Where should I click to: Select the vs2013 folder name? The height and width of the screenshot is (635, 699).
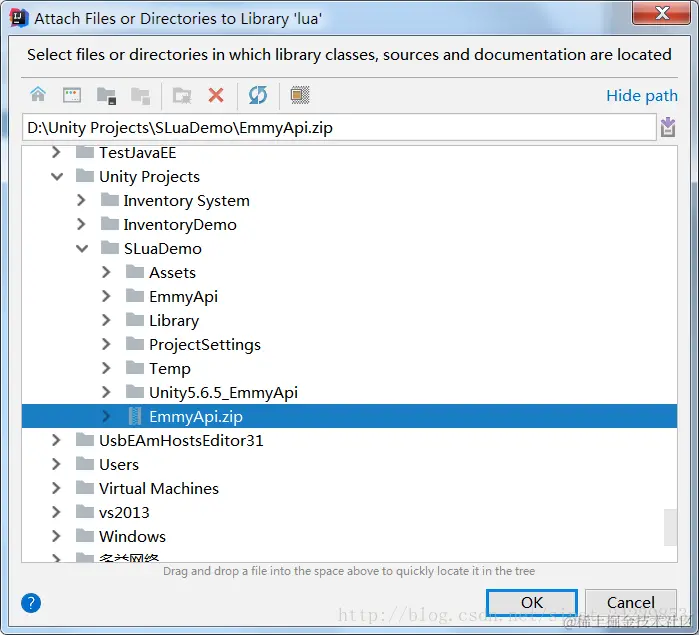point(124,513)
